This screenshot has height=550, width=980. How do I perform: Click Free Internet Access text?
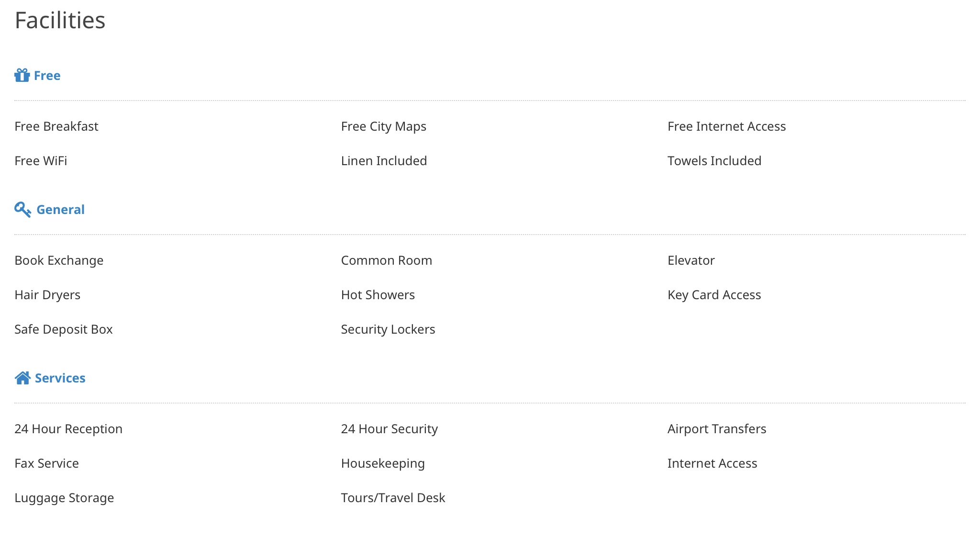726,126
